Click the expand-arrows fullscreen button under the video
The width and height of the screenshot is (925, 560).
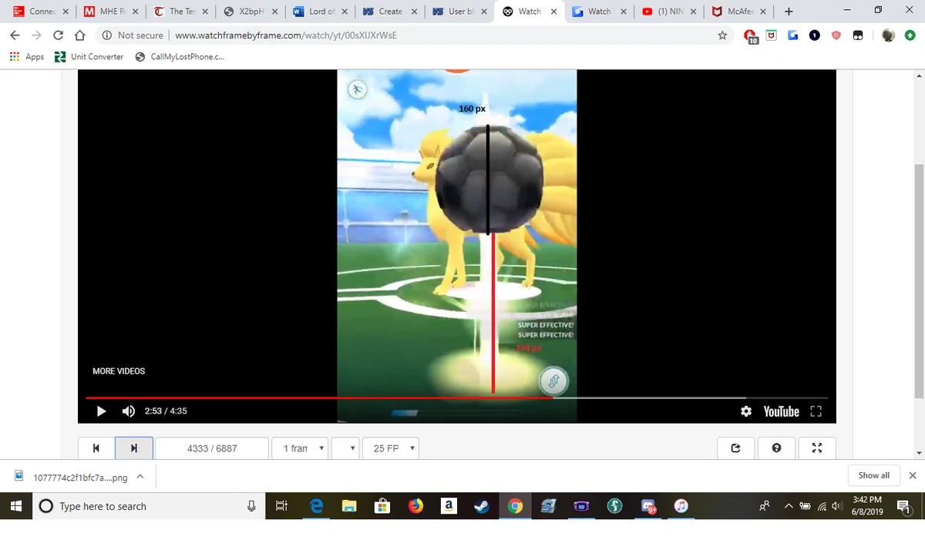pyautogui.click(x=817, y=448)
